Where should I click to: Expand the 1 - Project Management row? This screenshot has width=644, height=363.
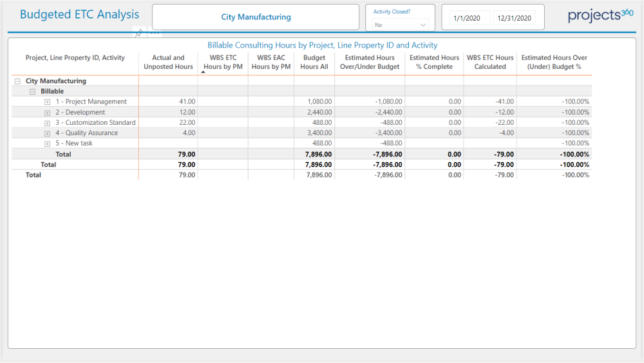[x=47, y=102]
